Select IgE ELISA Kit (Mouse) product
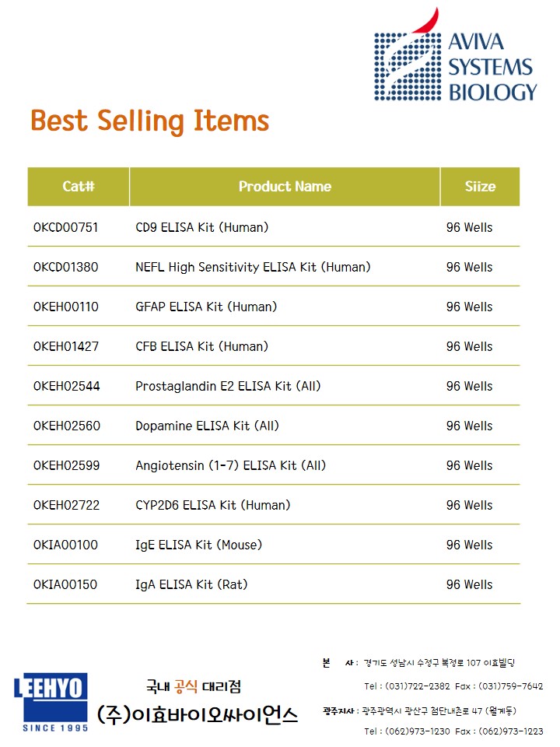This screenshot has height=747, width=560. 198,545
